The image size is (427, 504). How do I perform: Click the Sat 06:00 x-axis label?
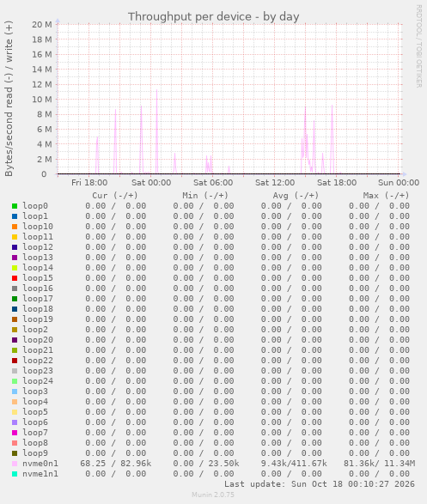click(213, 183)
